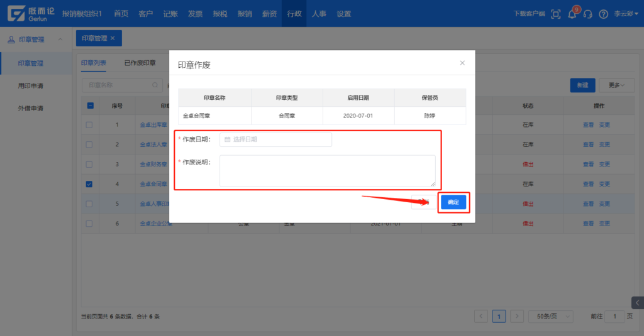Screen dimensions: 644x336
Task: Open the 发票 menu
Action: point(195,14)
